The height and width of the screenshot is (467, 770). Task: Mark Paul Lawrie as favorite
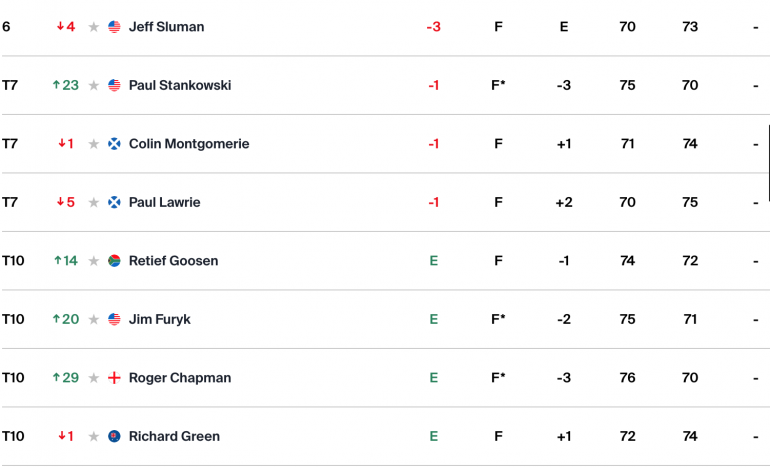pyautogui.click(x=93, y=202)
